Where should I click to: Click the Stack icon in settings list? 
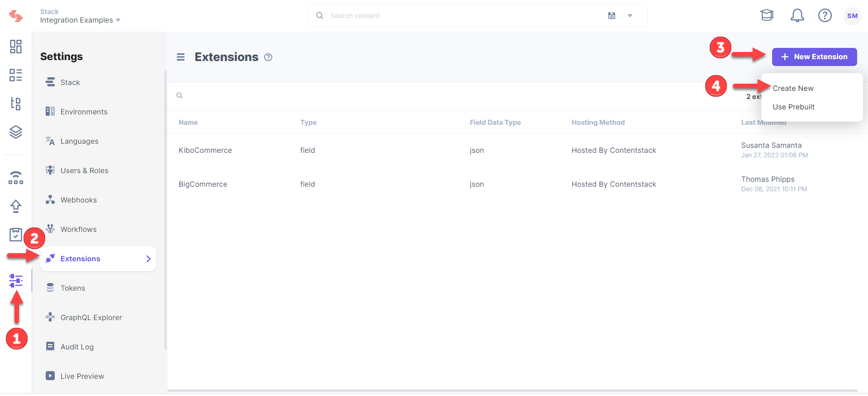point(50,82)
